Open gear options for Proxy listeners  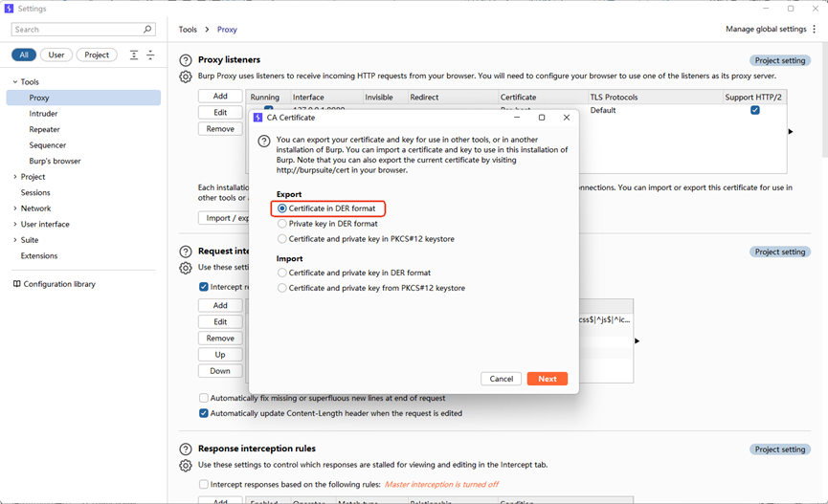coord(186,77)
